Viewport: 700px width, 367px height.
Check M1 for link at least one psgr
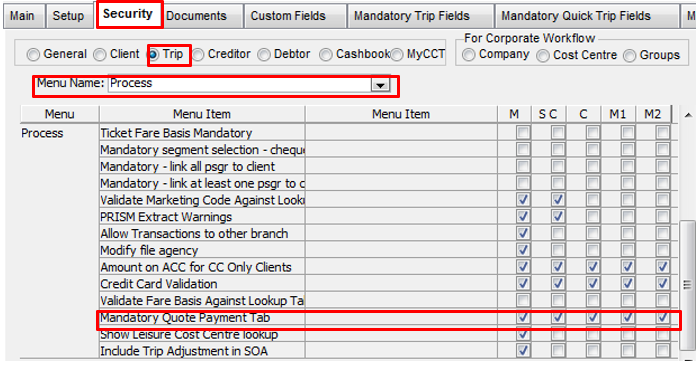[628, 183]
